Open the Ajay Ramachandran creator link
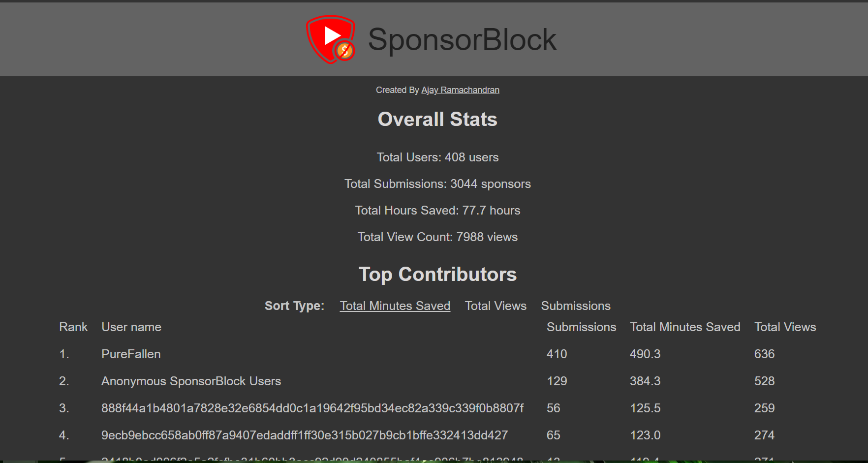Screen dimensions: 868x463 [x=460, y=90]
